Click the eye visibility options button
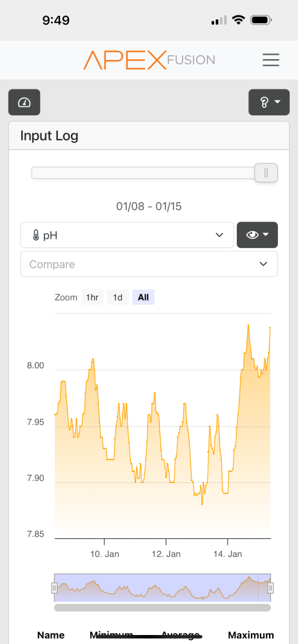Image resolution: width=298 pixels, height=644 pixels. pyautogui.click(x=257, y=235)
